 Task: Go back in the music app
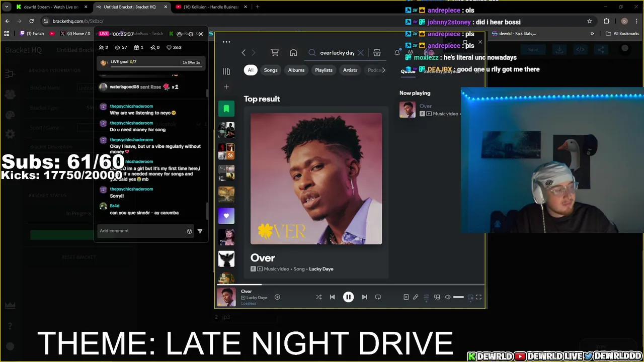pyautogui.click(x=244, y=53)
